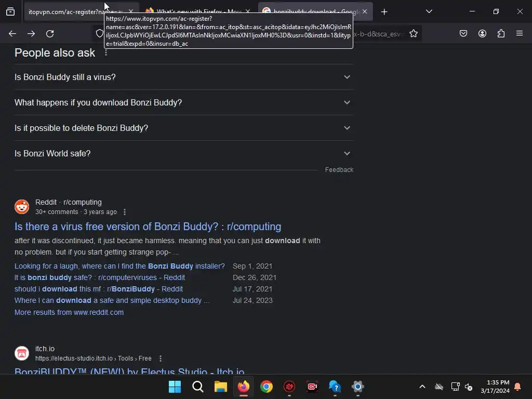Open Reddit result three-dot options
Viewport: 532px width, 399px height.
(x=125, y=212)
